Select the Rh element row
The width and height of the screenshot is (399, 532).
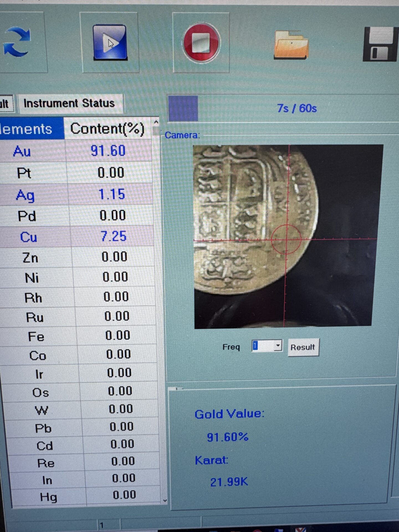point(78,297)
